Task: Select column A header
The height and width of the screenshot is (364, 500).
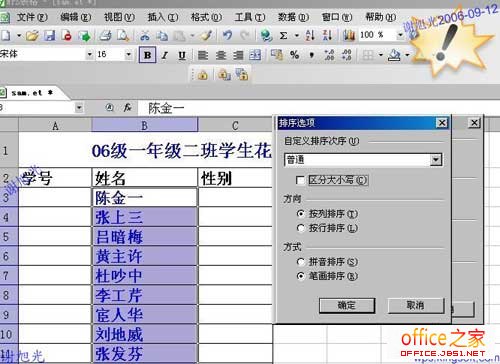Action: (x=55, y=126)
